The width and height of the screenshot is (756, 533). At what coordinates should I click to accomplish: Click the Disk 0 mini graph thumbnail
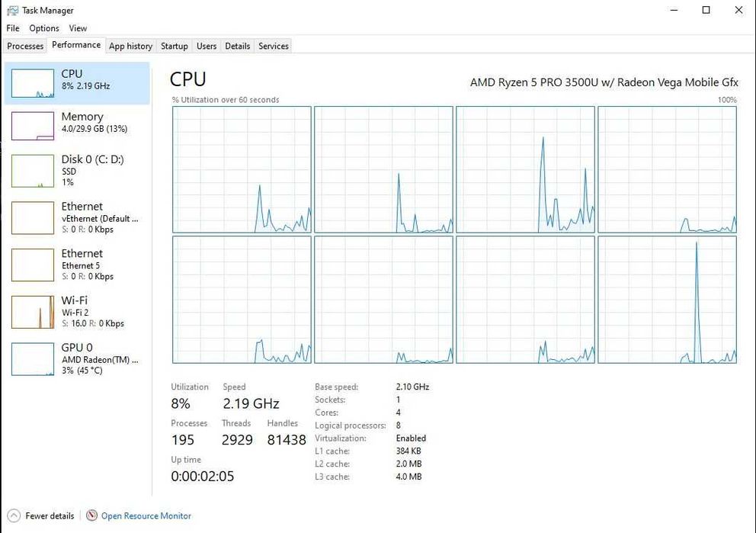(x=32, y=171)
